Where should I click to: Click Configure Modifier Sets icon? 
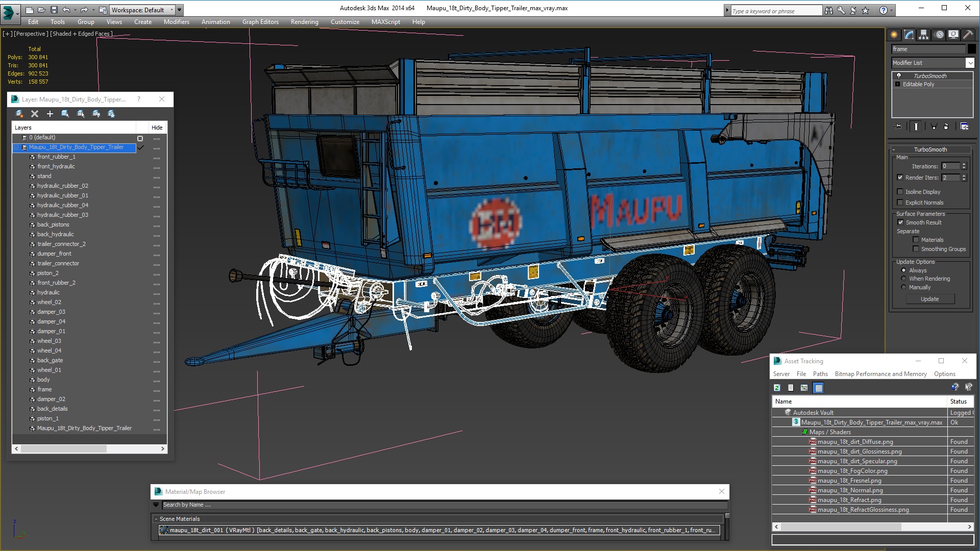click(x=964, y=127)
